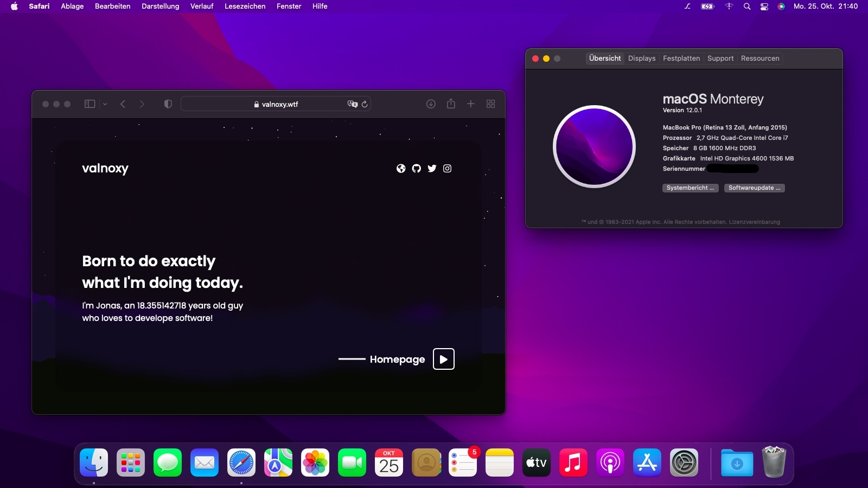Viewport: 868px width, 488px height.
Task: Add a new Safari tab
Action: (x=471, y=104)
